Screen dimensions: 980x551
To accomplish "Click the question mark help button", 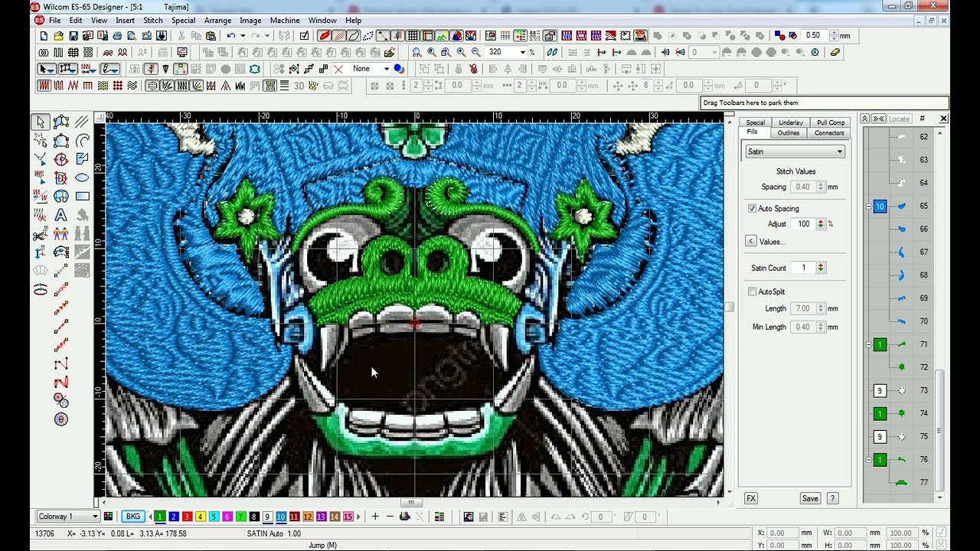I will click(x=832, y=498).
